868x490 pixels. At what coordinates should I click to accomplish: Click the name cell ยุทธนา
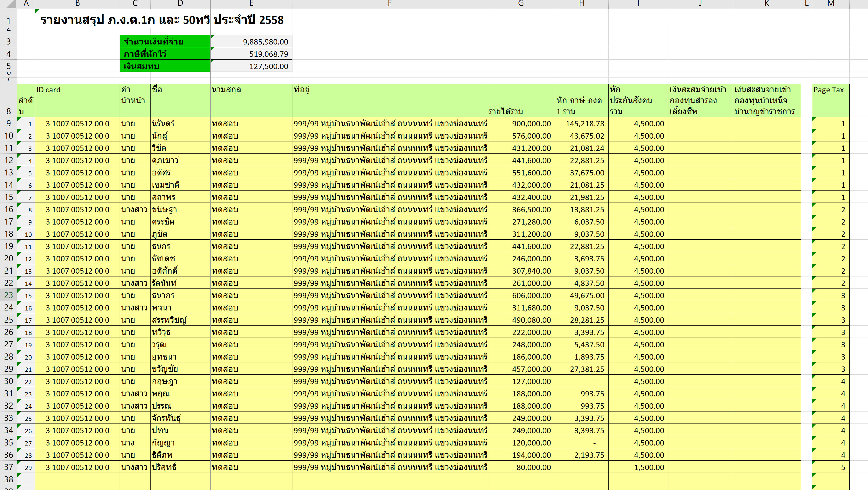click(180, 357)
